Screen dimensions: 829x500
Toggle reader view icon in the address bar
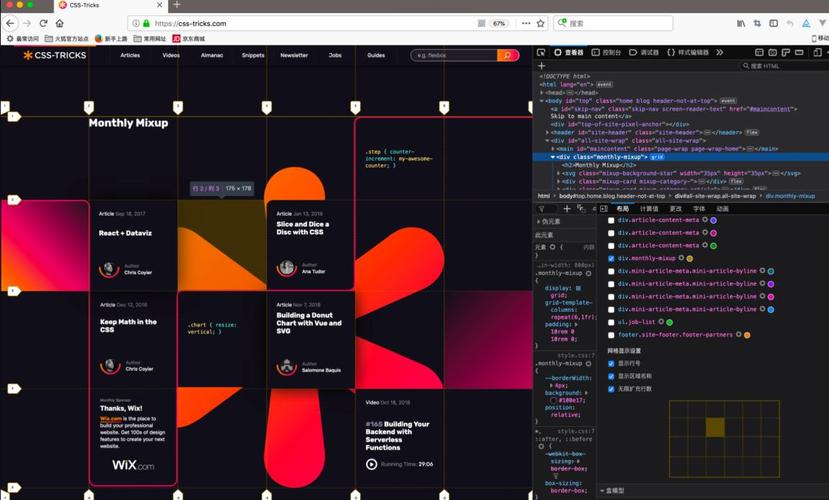[x=481, y=23]
